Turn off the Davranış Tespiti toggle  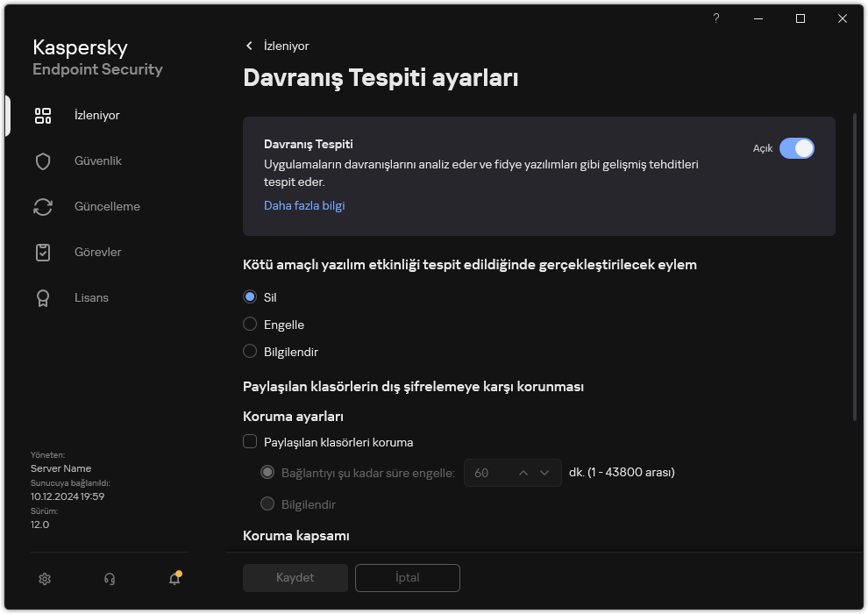coord(798,148)
